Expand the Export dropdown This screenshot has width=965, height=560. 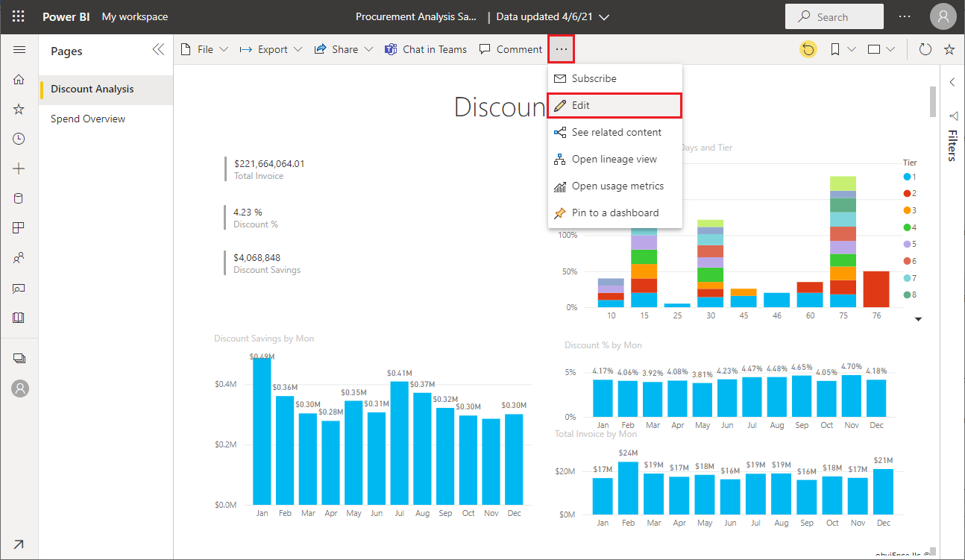[x=271, y=49]
